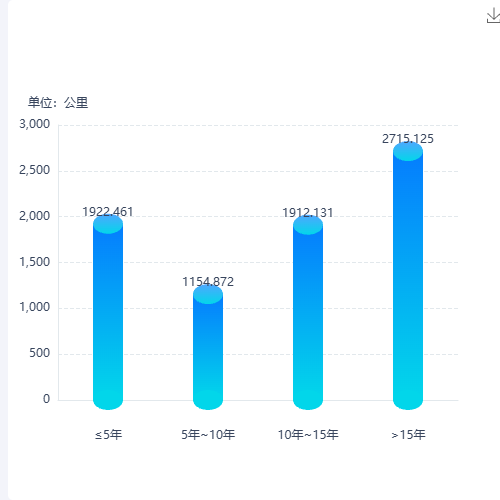Select the 10年~15年 bar
500x500 pixels.
click(x=308, y=313)
